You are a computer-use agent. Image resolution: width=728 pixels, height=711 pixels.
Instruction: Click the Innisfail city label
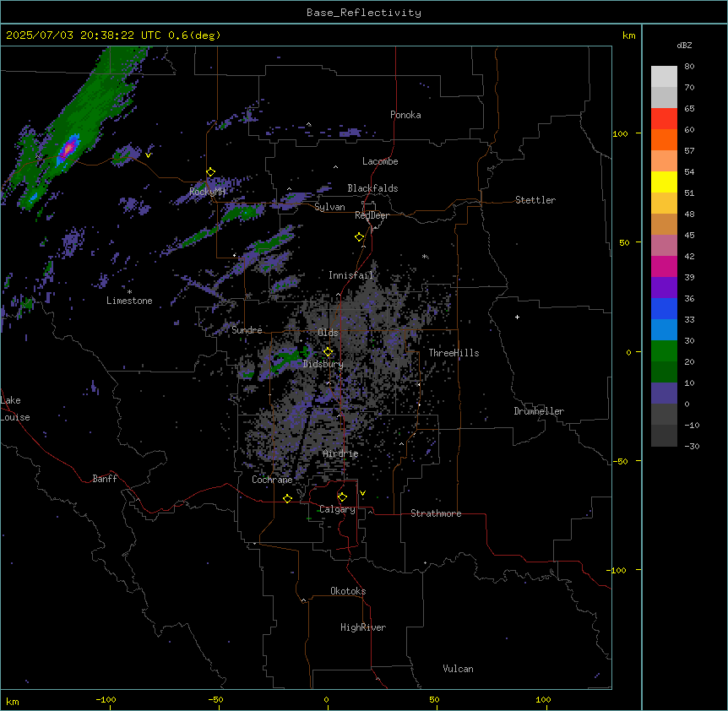click(350, 275)
